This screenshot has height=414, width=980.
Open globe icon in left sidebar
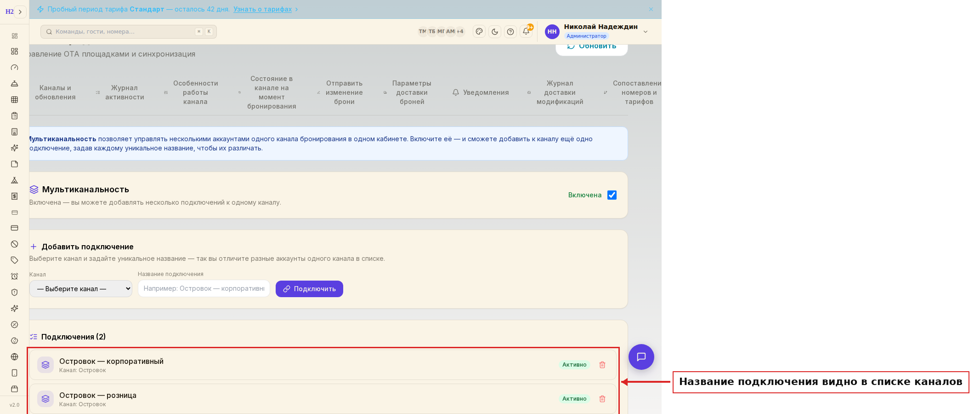15,357
